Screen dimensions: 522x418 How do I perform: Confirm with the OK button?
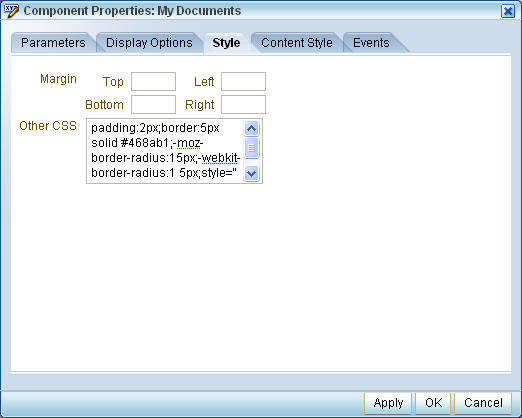point(433,403)
